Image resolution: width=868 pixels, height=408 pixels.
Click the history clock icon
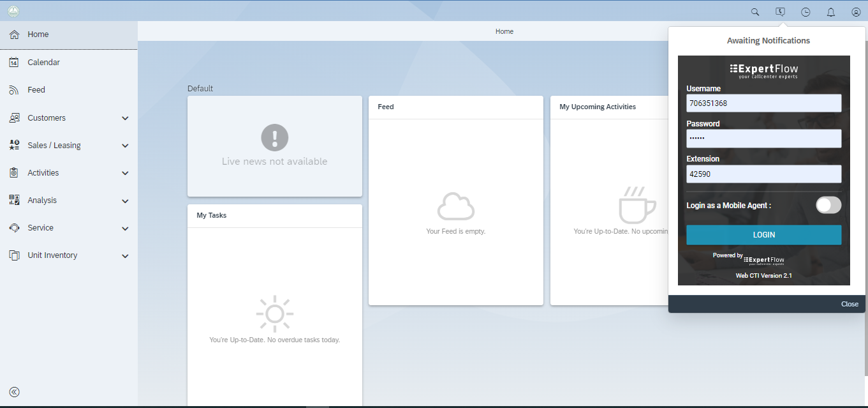(x=805, y=12)
